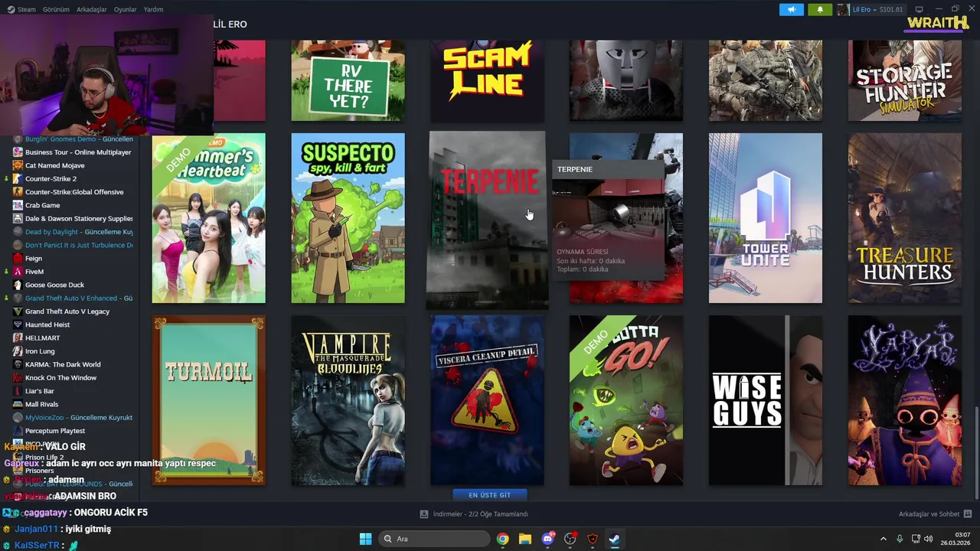
Task: Open the Summer's Heartbeat demo cover
Action: coord(209,218)
